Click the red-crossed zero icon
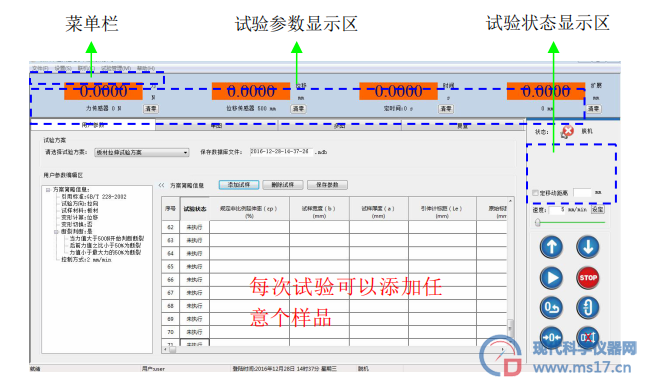 [588, 338]
